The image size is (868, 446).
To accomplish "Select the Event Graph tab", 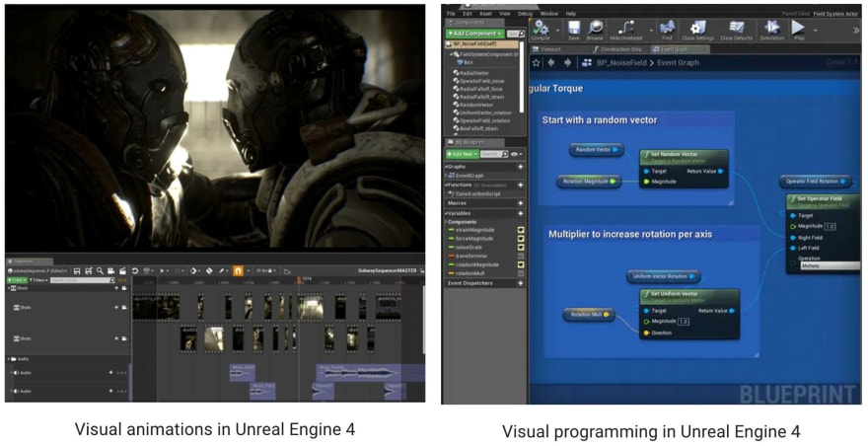I will pos(679,49).
